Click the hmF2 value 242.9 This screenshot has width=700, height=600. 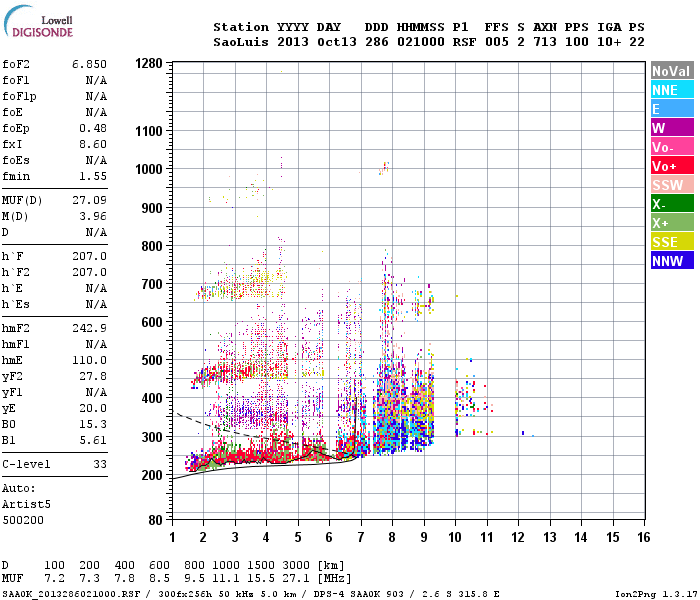(89, 328)
